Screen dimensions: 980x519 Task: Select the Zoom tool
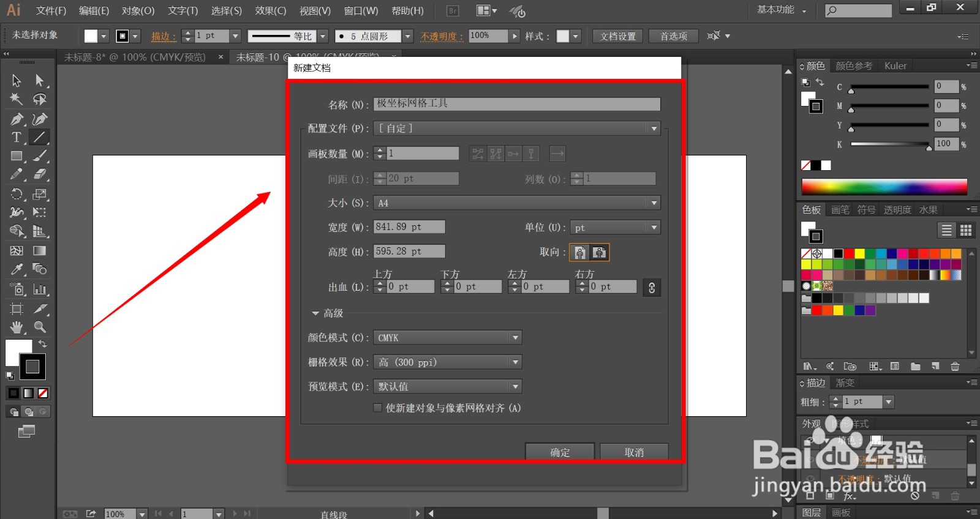coord(40,327)
